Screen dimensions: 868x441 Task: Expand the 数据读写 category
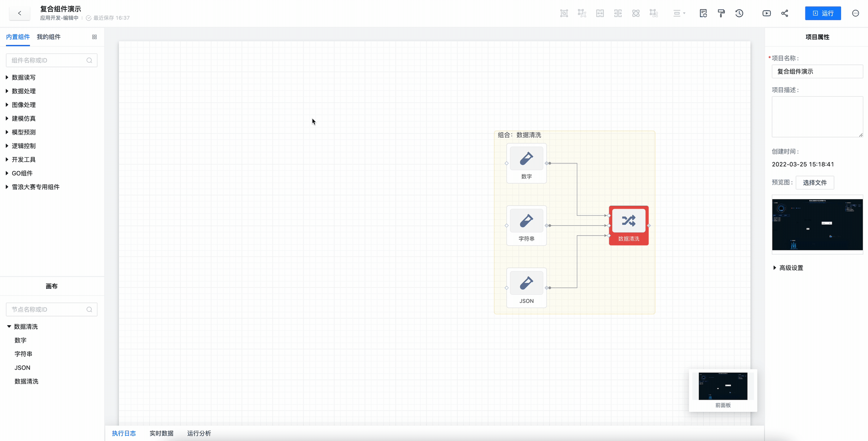(24, 77)
